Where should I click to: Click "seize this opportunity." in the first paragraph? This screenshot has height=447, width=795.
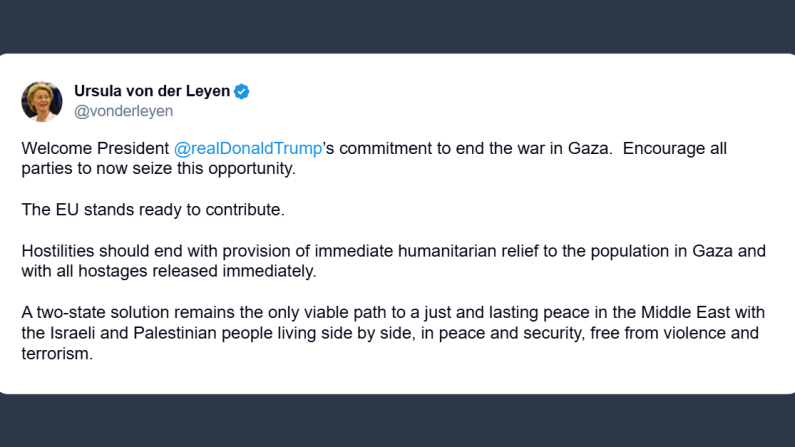pos(219,168)
